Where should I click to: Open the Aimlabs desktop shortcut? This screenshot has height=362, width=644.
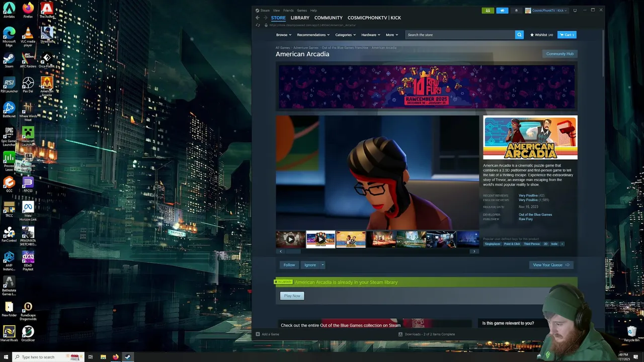pyautogui.click(x=9, y=11)
